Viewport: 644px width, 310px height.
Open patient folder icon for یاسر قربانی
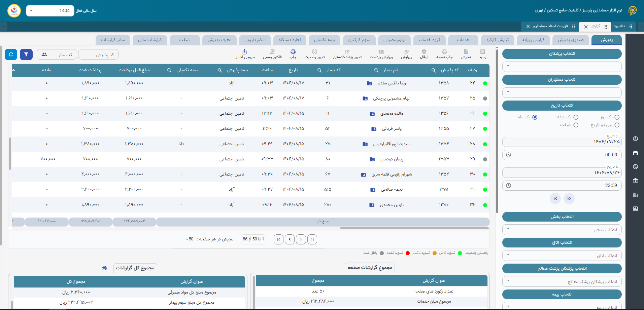pyautogui.click(x=374, y=129)
